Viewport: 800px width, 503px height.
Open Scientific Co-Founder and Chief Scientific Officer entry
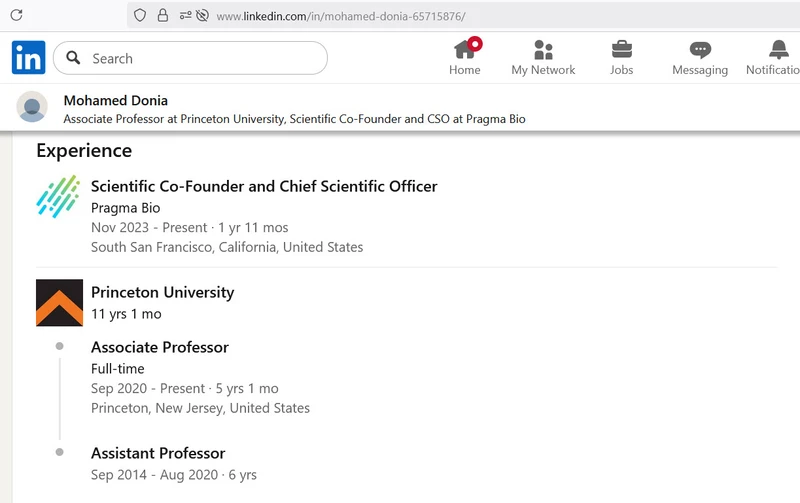click(264, 186)
